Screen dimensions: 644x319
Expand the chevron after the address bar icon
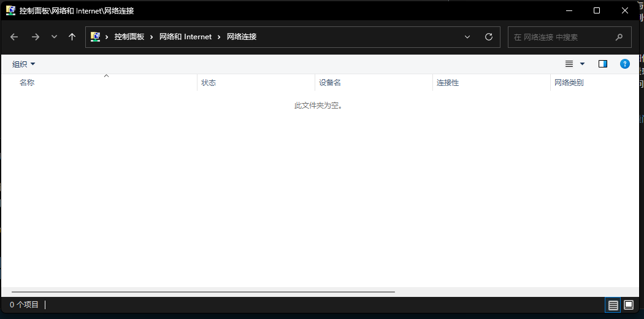tap(107, 37)
